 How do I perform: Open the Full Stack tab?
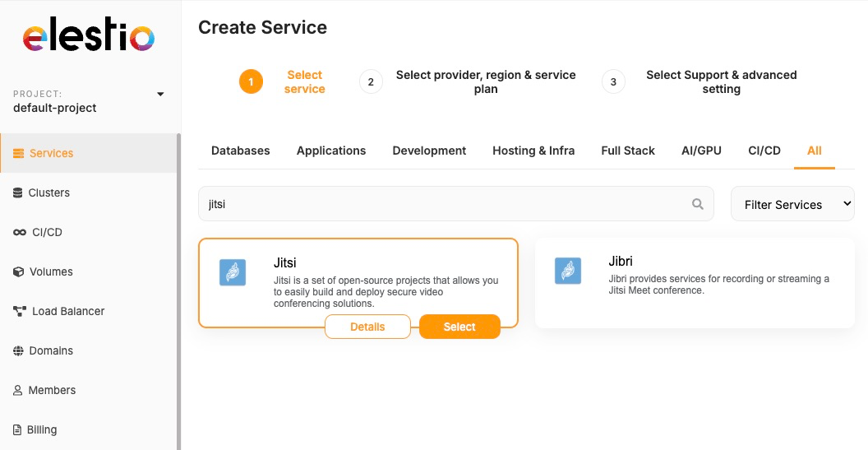[x=628, y=151]
